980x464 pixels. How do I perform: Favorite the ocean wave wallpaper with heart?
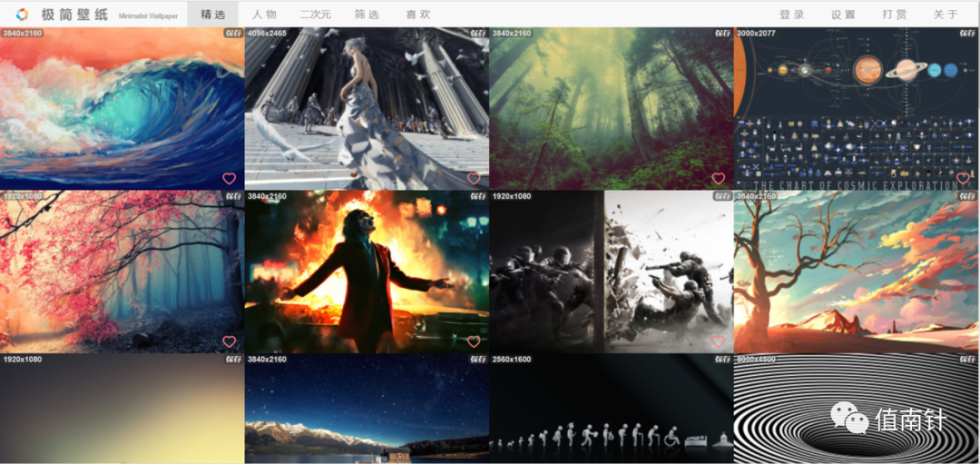point(230,179)
